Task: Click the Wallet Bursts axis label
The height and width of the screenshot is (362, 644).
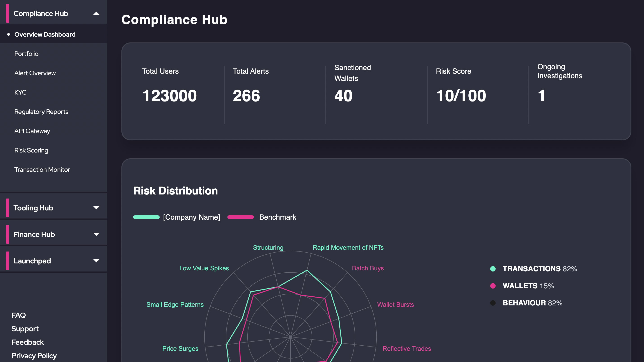Action: coord(396,305)
